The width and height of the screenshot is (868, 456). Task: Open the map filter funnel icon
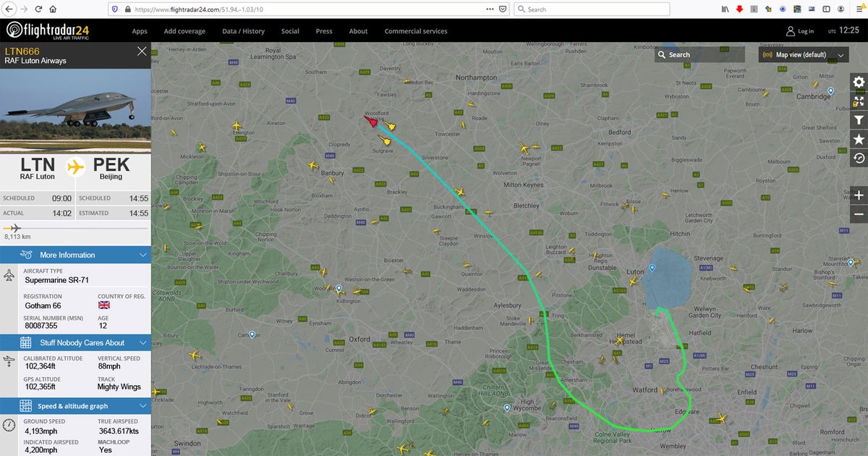(x=859, y=120)
